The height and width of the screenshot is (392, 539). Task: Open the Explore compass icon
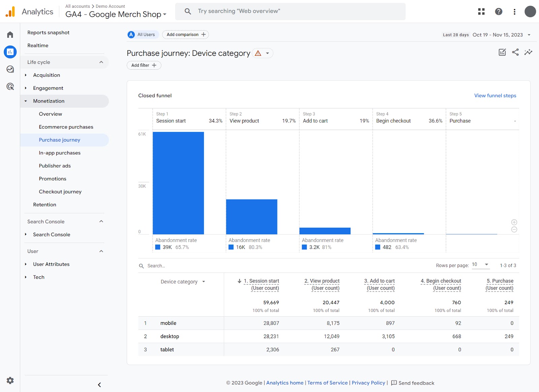[x=10, y=69]
